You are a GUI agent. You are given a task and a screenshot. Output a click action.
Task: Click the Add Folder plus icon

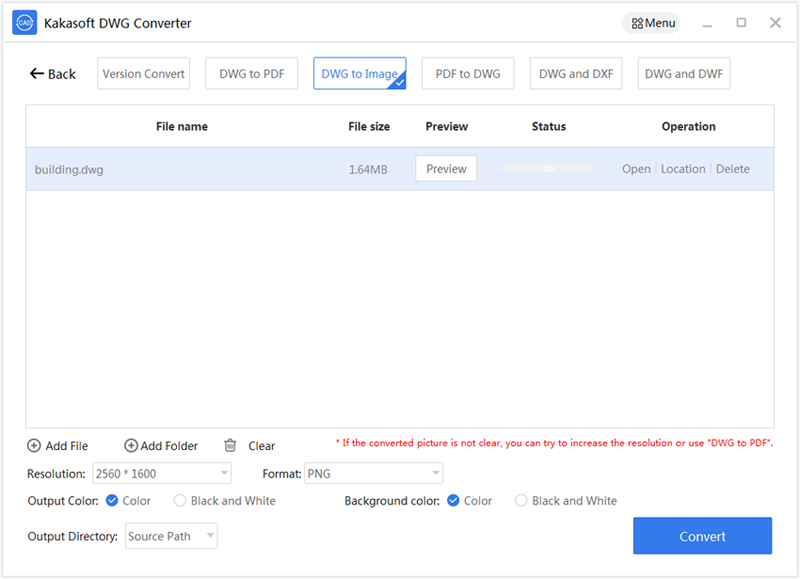(x=131, y=446)
